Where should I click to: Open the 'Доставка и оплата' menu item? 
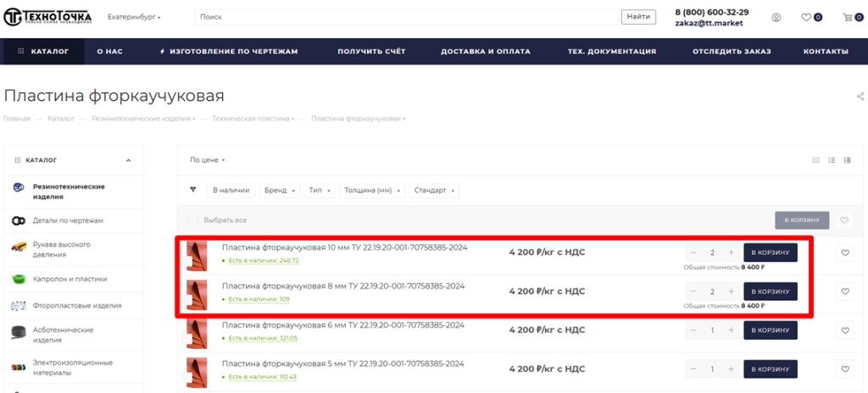tap(485, 52)
